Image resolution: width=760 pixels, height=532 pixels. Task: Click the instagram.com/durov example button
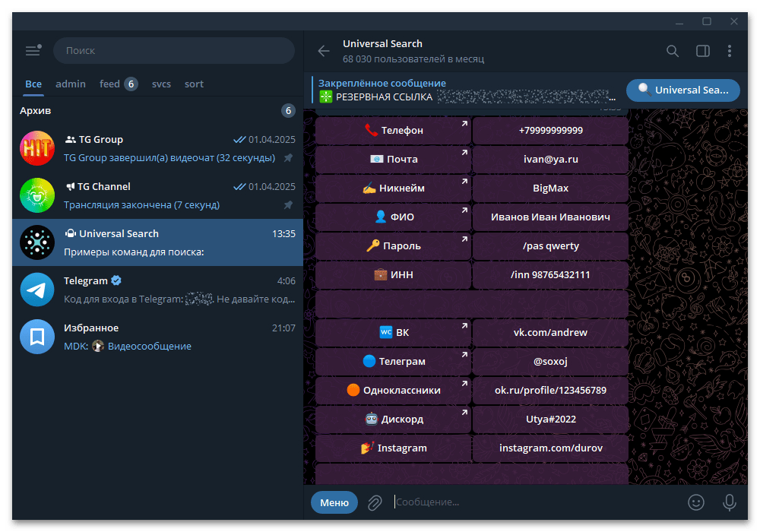click(550, 448)
